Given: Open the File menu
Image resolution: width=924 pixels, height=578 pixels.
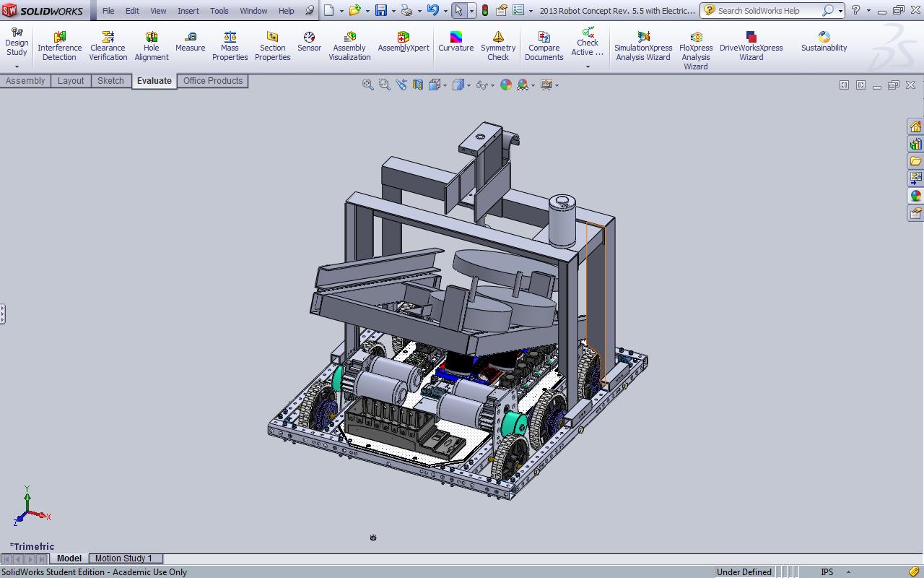Looking at the screenshot, I should coord(108,11).
